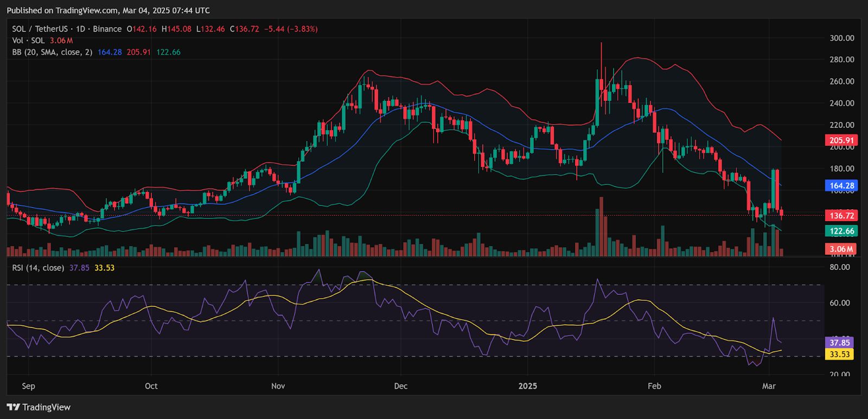
Task: Click the open price value O142.16
Action: (142, 29)
